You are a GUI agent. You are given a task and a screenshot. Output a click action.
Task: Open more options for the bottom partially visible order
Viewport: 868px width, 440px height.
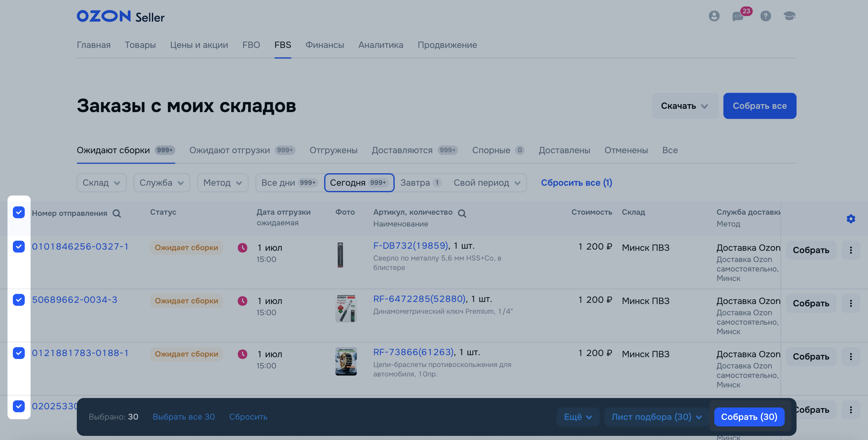coord(850,410)
